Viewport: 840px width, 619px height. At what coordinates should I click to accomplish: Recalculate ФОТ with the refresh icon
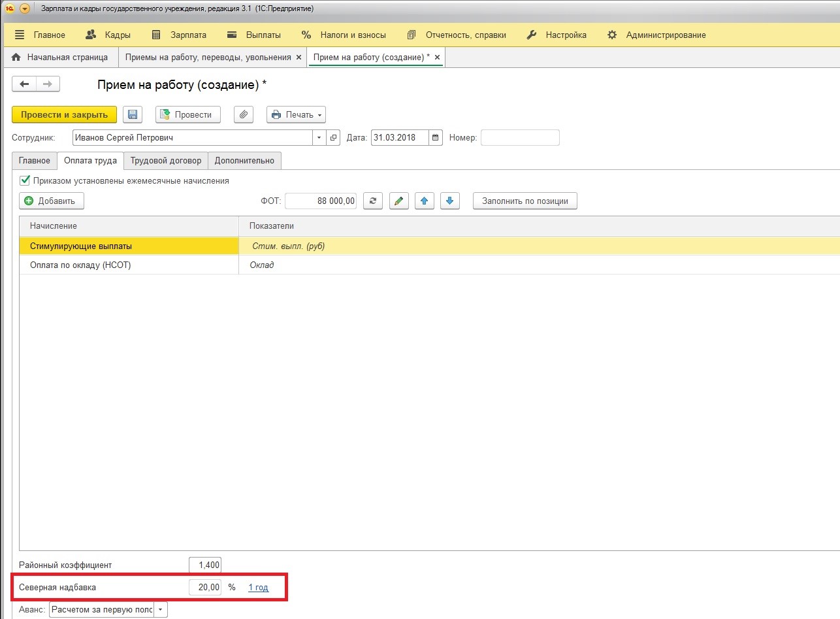pos(372,201)
